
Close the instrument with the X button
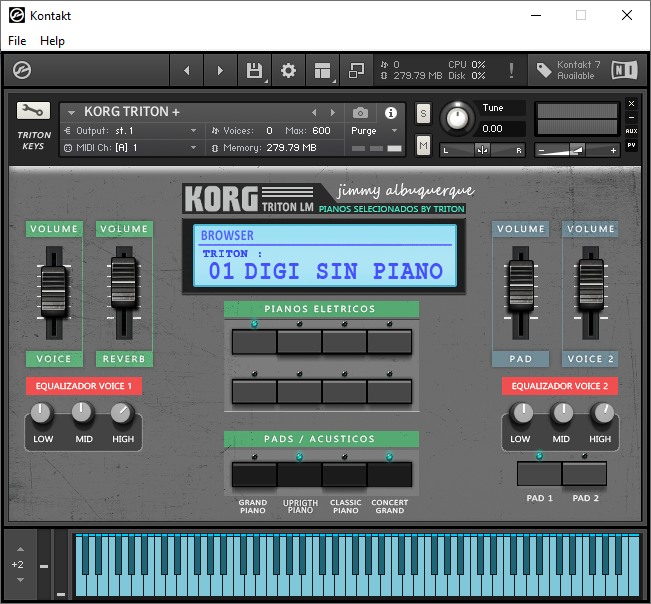[x=631, y=103]
